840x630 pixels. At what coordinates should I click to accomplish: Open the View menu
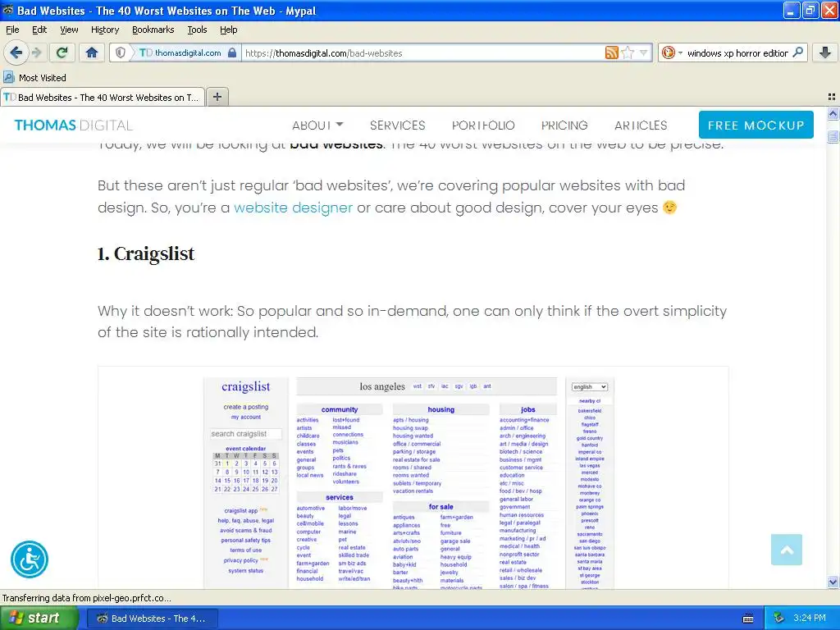tap(69, 30)
